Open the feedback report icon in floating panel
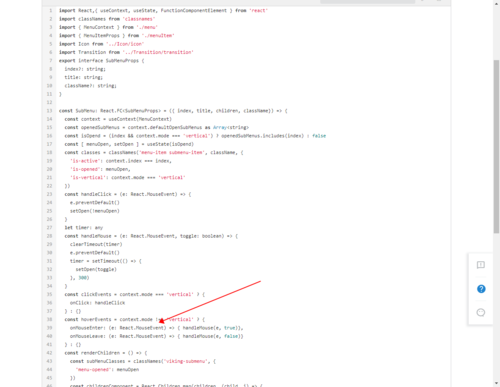This screenshot has width=500, height=387. 481,265
